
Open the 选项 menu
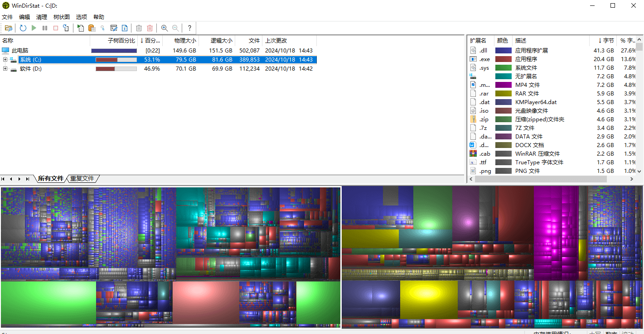81,17
